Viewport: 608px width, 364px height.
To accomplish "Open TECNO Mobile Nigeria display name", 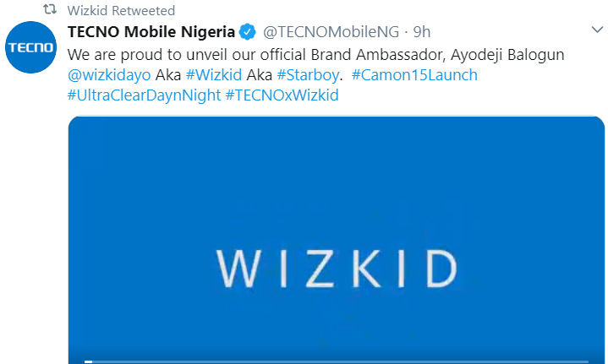I will coord(151,33).
